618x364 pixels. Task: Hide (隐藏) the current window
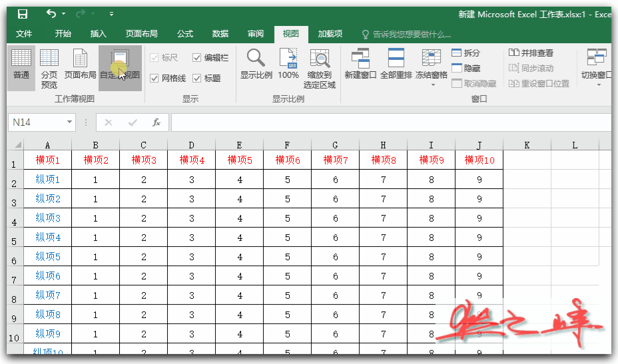click(x=466, y=68)
